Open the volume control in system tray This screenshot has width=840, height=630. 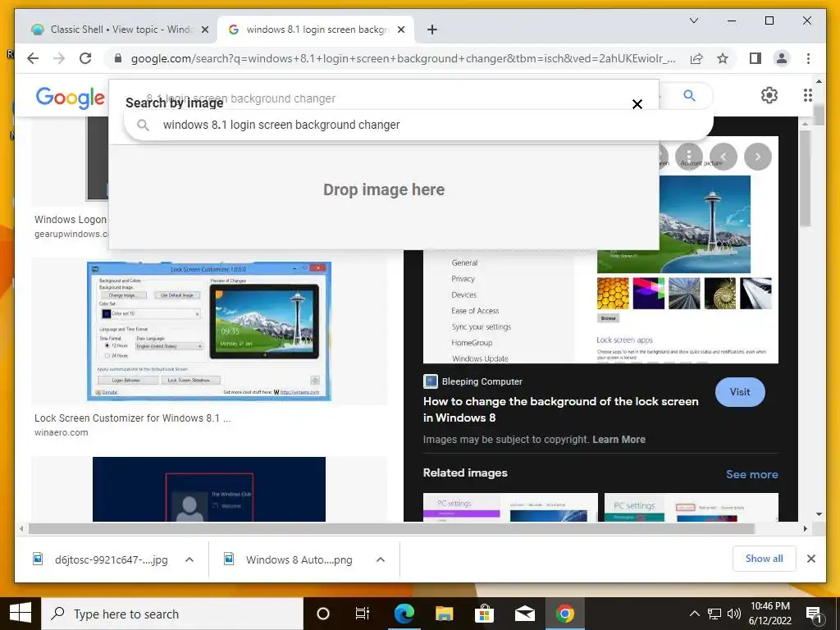click(x=734, y=614)
